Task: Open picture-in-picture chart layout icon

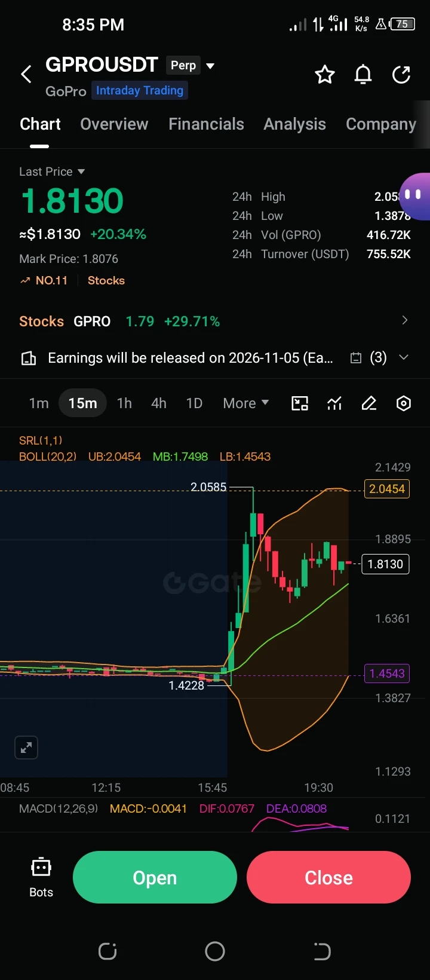Action: (300, 403)
